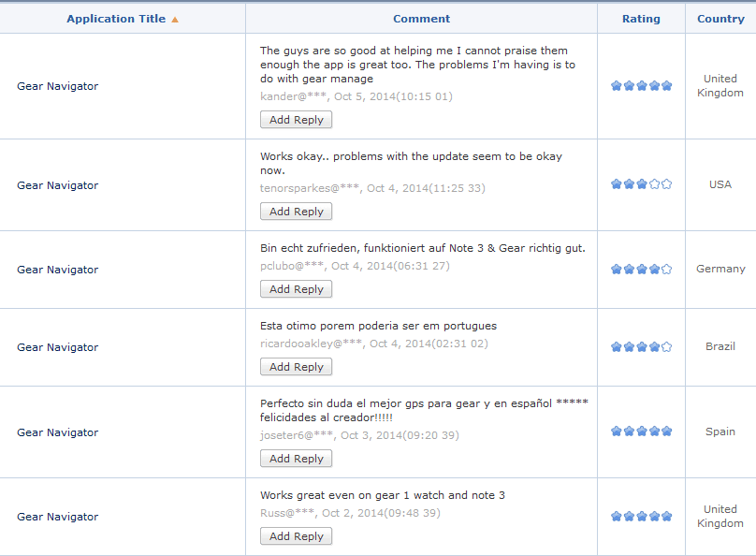756x556 pixels.
Task: Click author line 'tenorsparkes@***, Oct 4, 2014'
Action: tap(372, 188)
